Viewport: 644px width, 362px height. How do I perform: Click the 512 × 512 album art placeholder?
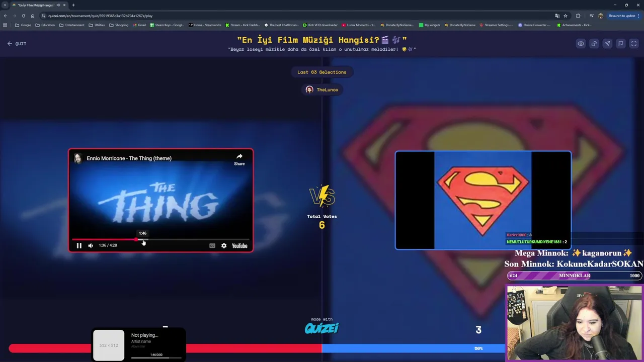tap(109, 345)
